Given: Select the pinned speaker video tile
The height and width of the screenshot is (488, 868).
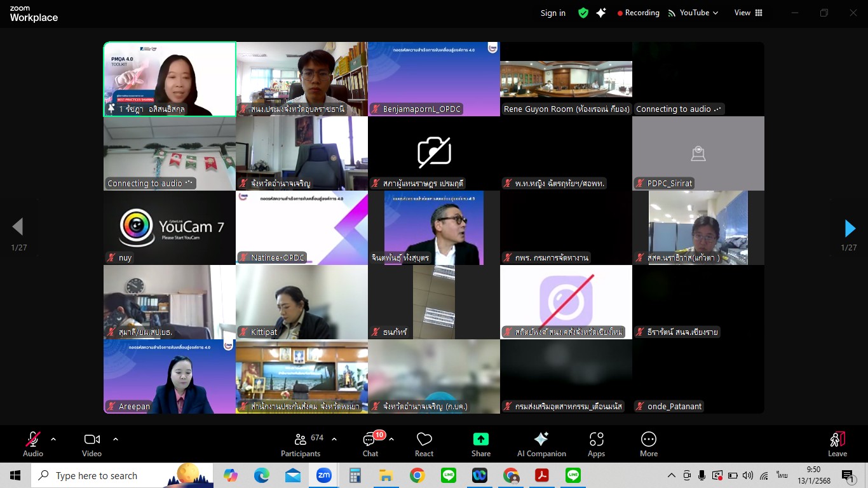Looking at the screenshot, I should tap(170, 79).
